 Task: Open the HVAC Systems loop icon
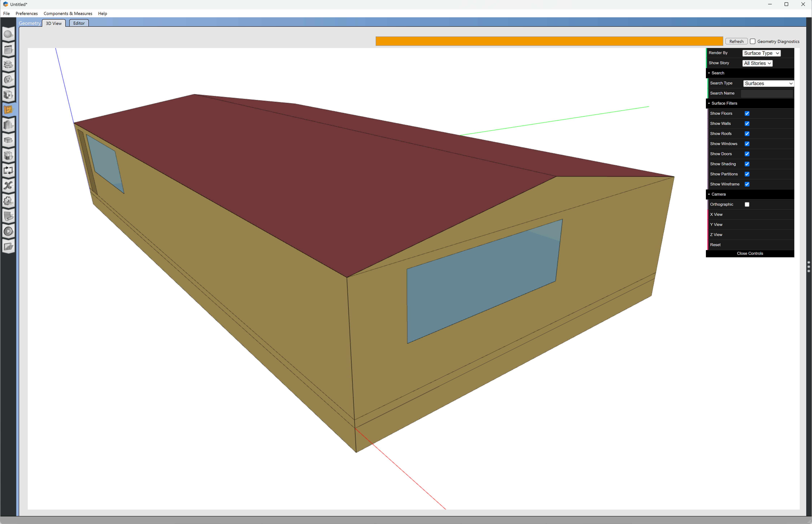pos(8,171)
